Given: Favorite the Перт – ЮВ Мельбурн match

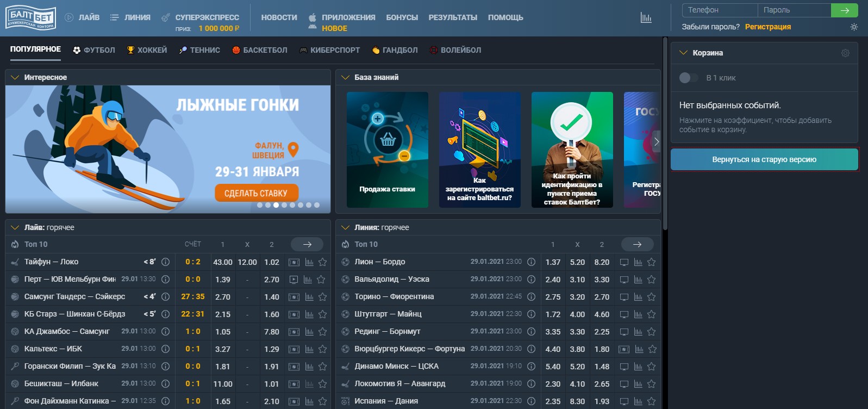Looking at the screenshot, I should pyautogui.click(x=321, y=280).
